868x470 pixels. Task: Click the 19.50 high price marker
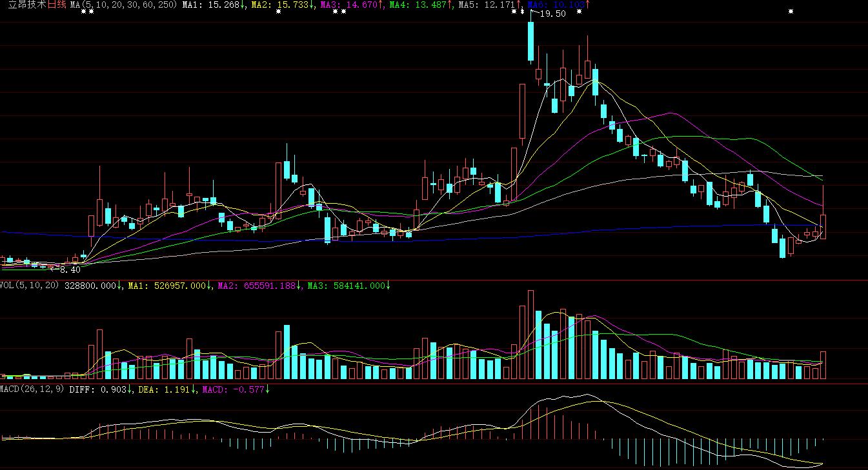pyautogui.click(x=552, y=14)
